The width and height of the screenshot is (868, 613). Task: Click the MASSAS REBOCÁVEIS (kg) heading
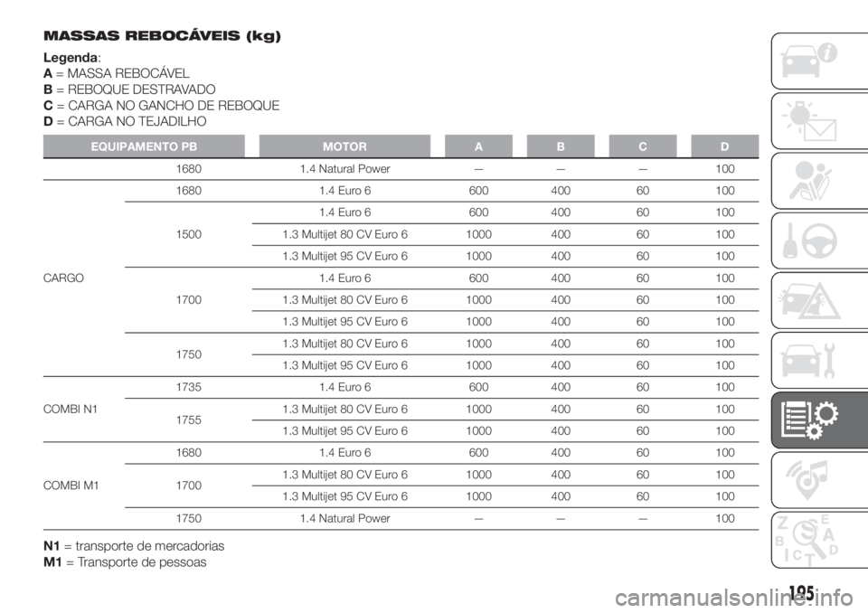coord(162,36)
